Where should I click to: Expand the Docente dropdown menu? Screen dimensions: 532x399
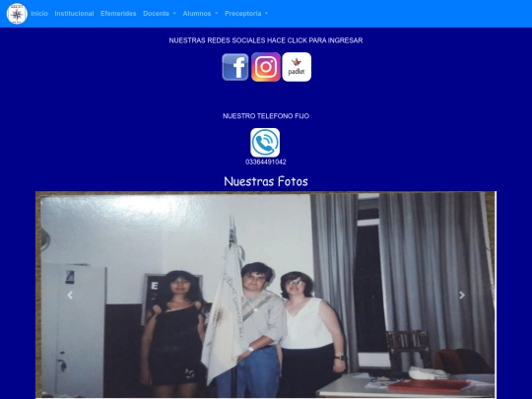(x=160, y=14)
